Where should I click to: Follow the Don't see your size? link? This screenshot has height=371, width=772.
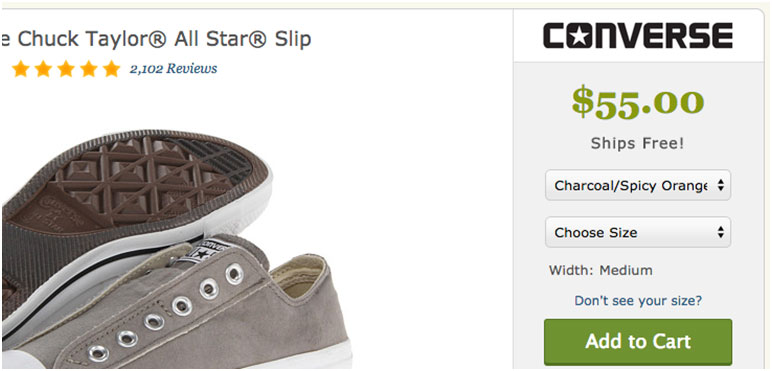(638, 300)
